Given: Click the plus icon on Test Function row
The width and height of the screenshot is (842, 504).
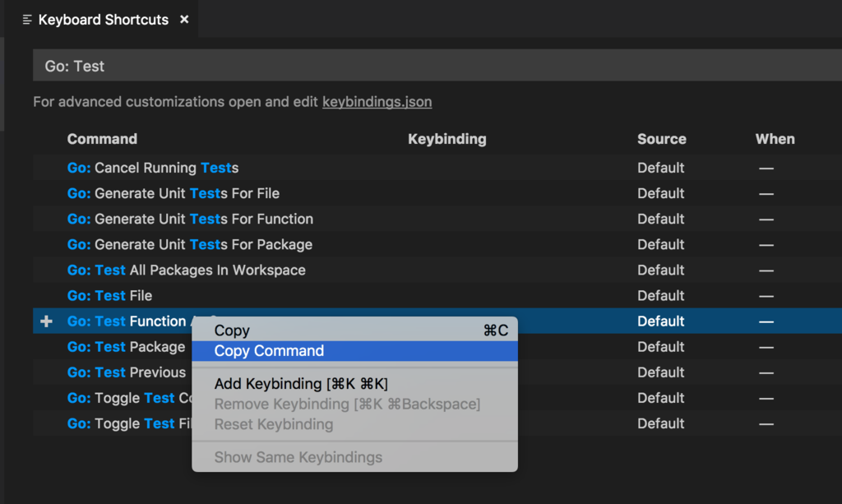Looking at the screenshot, I should [x=46, y=321].
